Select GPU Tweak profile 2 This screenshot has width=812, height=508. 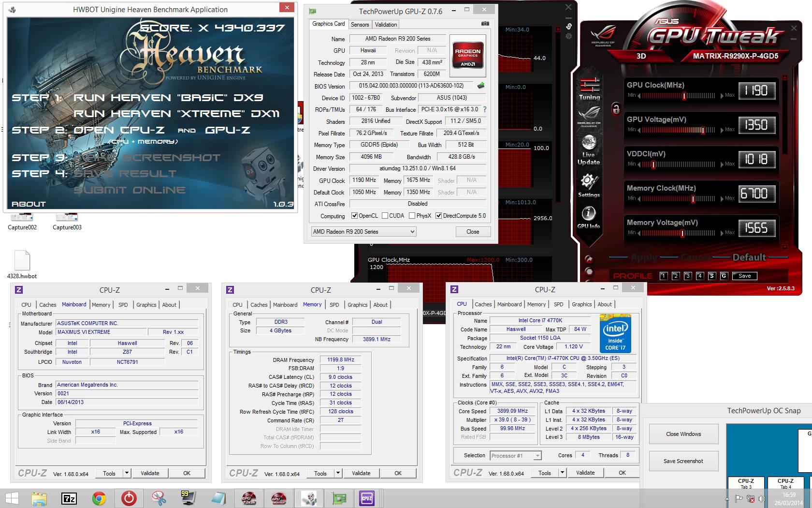tap(676, 276)
